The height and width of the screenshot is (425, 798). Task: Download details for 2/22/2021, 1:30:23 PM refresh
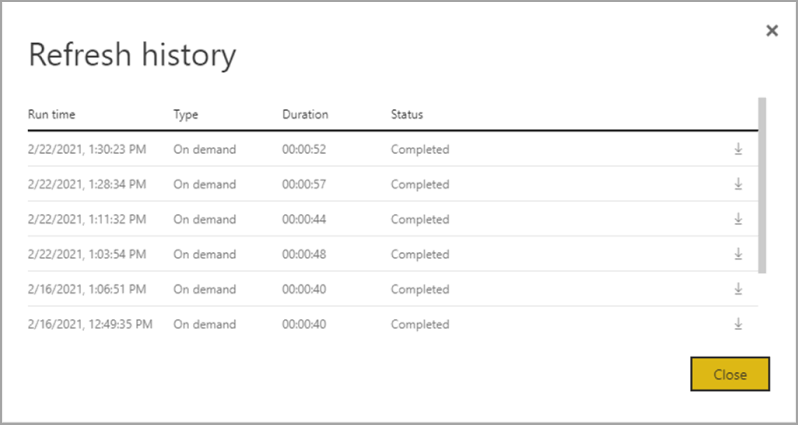pyautogui.click(x=738, y=149)
